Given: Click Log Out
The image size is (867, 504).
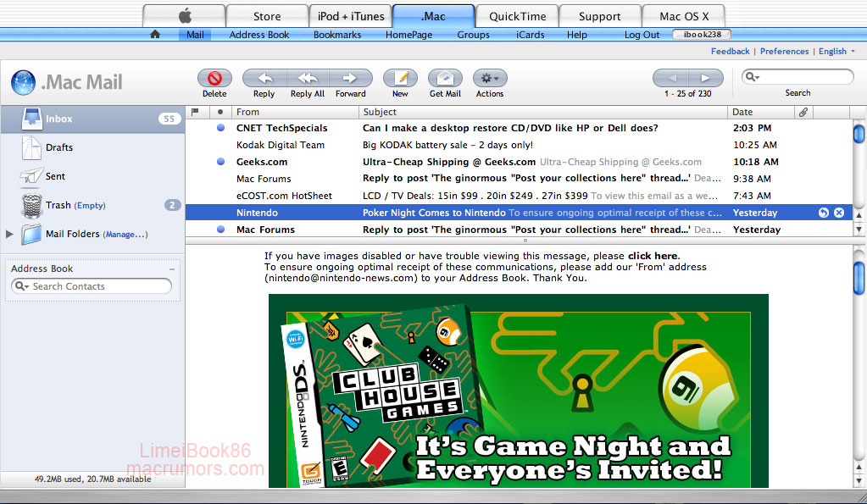Looking at the screenshot, I should tap(642, 34).
